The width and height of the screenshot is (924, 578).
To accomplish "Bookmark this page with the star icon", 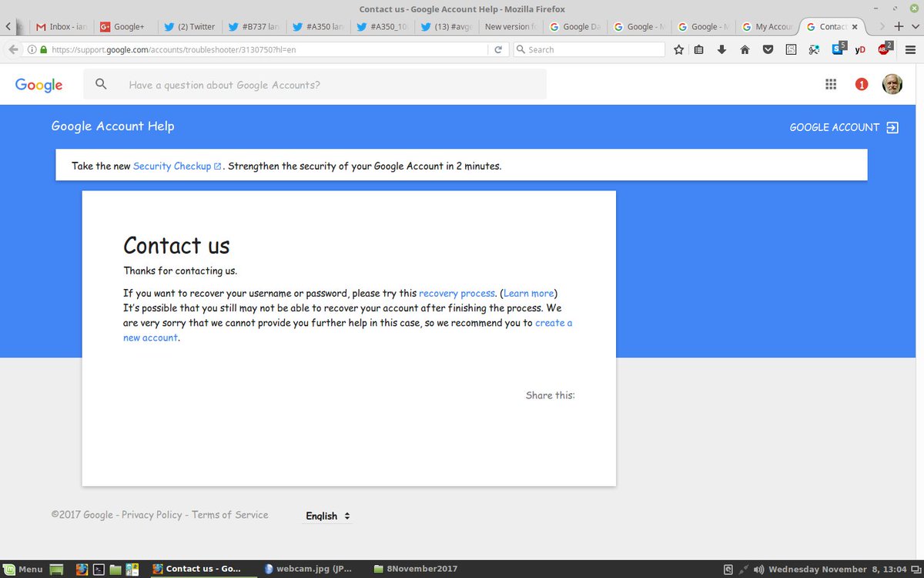I will [678, 49].
